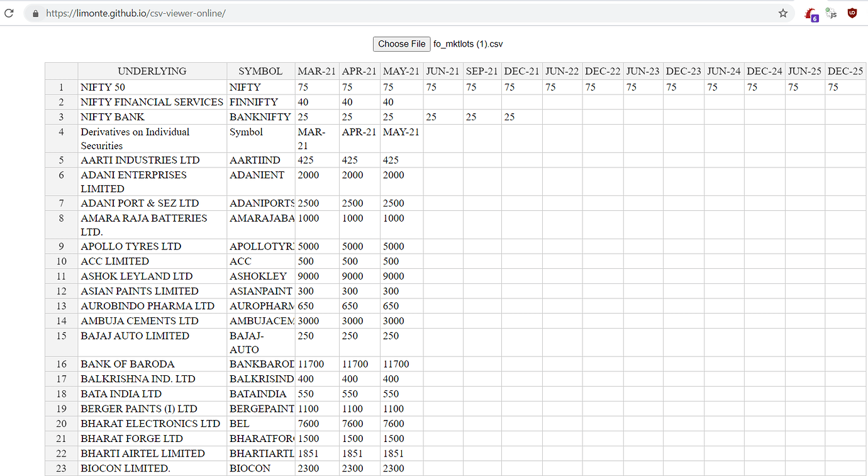Select the NIFTY FINANCIAL SERVICES cell
868x476 pixels.
coord(152,102)
